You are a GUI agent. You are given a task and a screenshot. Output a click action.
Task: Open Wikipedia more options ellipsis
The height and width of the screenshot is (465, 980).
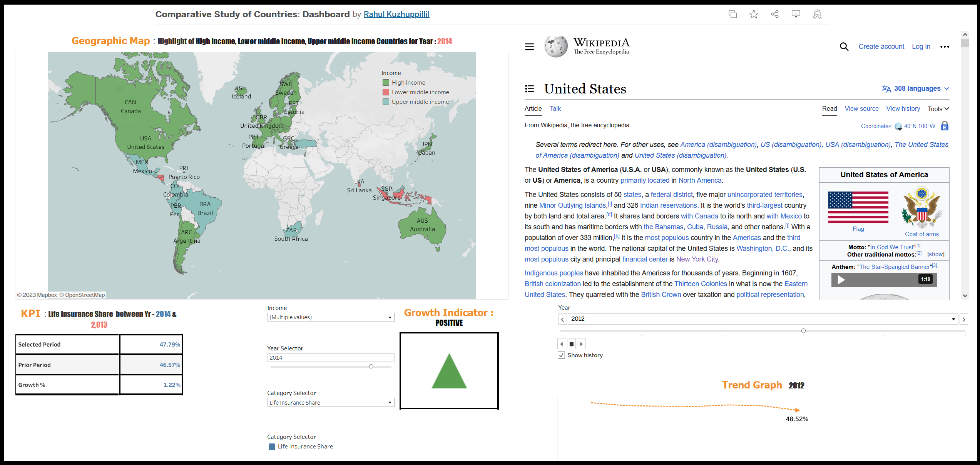(x=945, y=47)
